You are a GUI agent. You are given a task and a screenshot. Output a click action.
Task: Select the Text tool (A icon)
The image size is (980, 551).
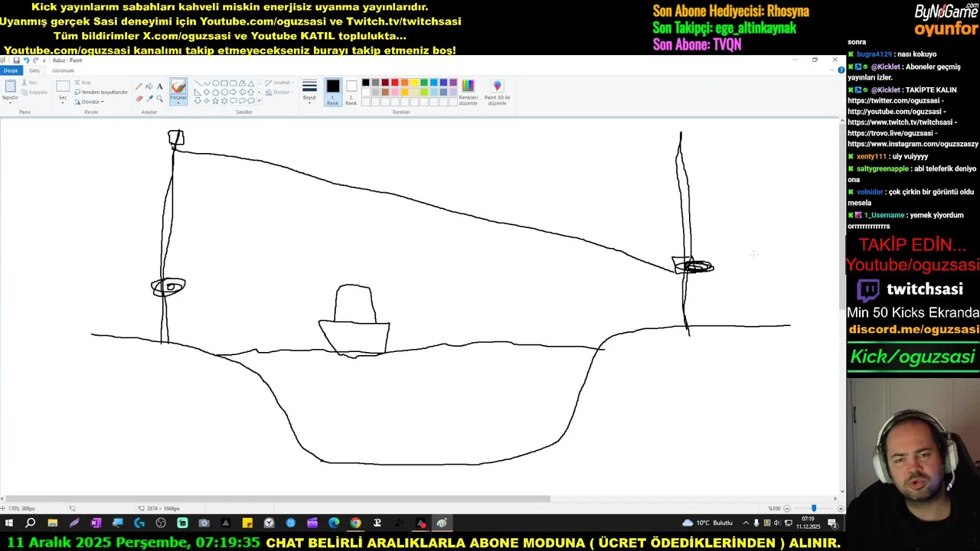click(x=159, y=86)
